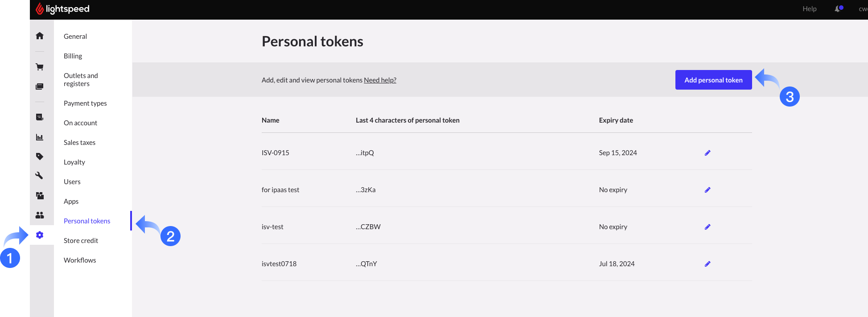This screenshot has height=317, width=868.
Task: Navigate to Workflows in setup menu
Action: tap(80, 260)
